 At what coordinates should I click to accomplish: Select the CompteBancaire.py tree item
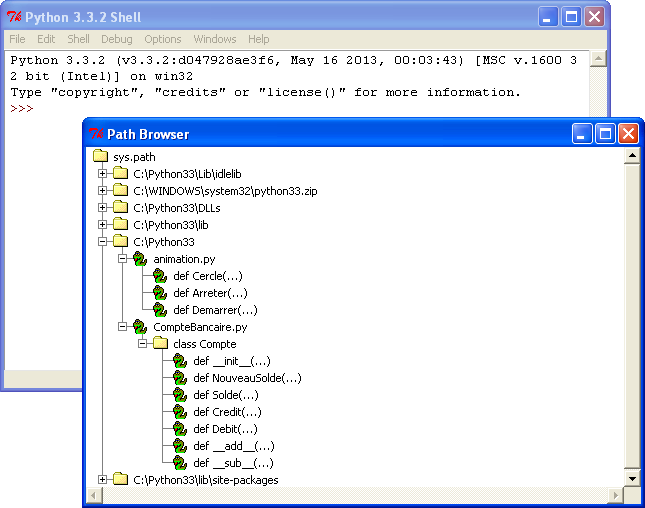(x=200, y=327)
